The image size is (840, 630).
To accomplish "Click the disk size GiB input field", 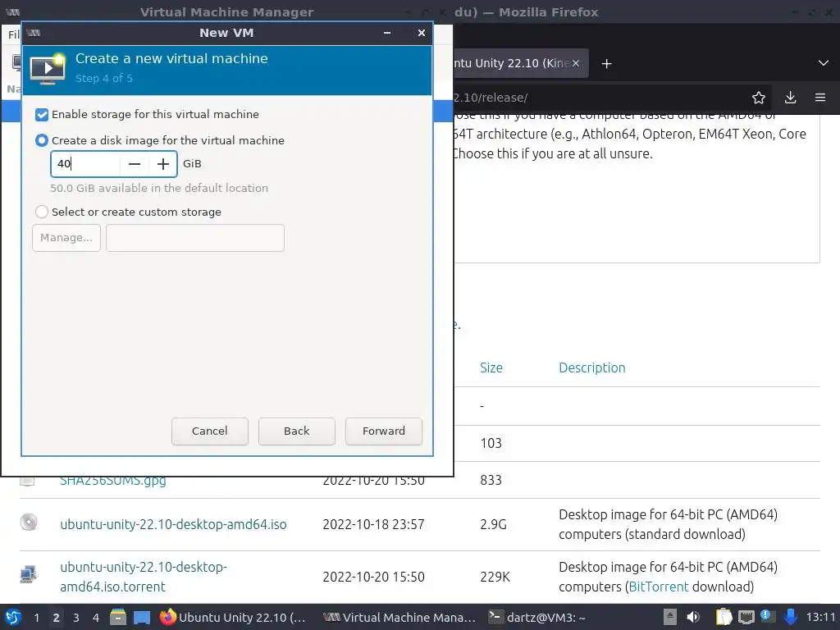I will click(x=85, y=164).
